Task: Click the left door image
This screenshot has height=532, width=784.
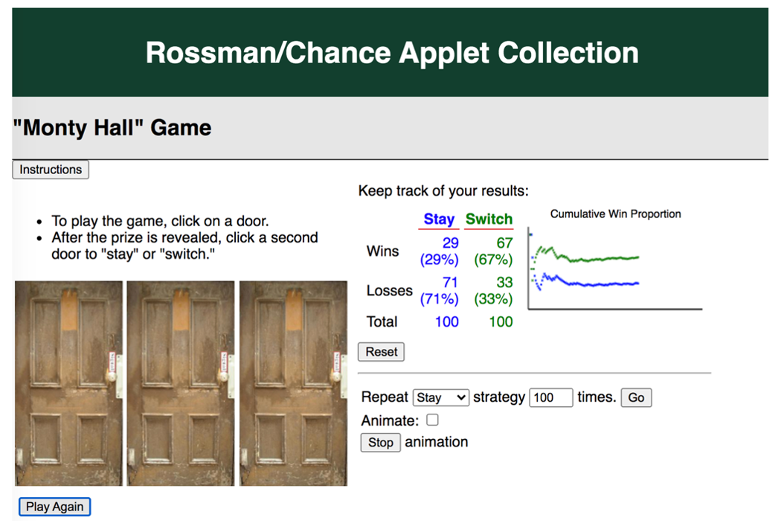Action: coord(68,383)
